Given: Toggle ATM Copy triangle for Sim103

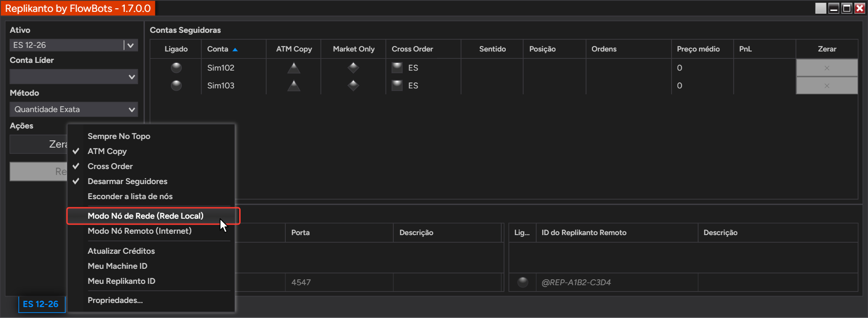Looking at the screenshot, I should pyautogui.click(x=294, y=86).
